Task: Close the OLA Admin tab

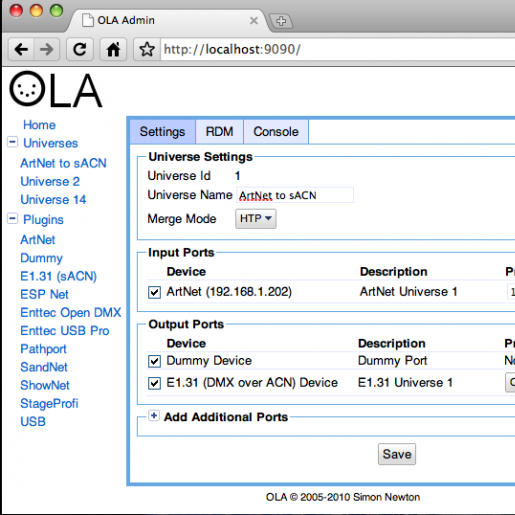Action: (254, 21)
